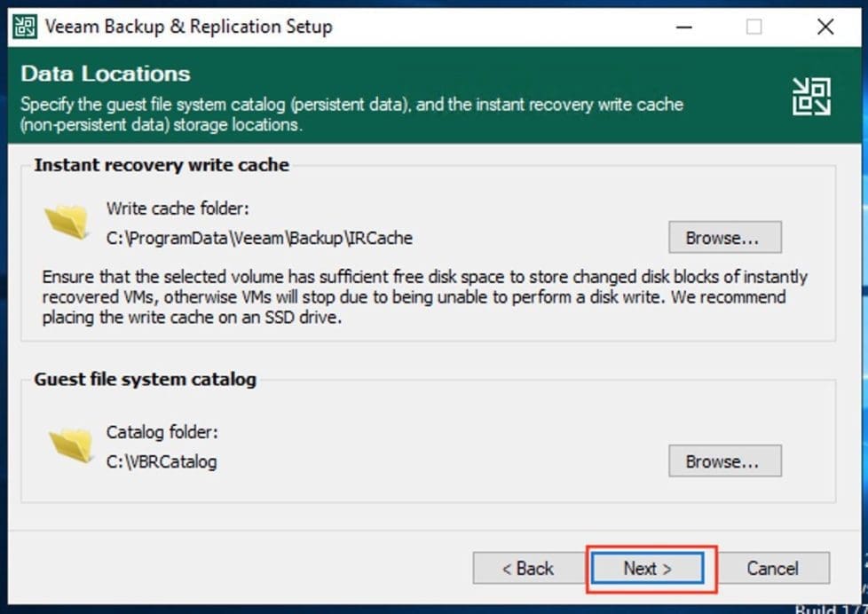The height and width of the screenshot is (614, 868).
Task: Click the Instant recovery write cache label
Action: [x=162, y=165]
